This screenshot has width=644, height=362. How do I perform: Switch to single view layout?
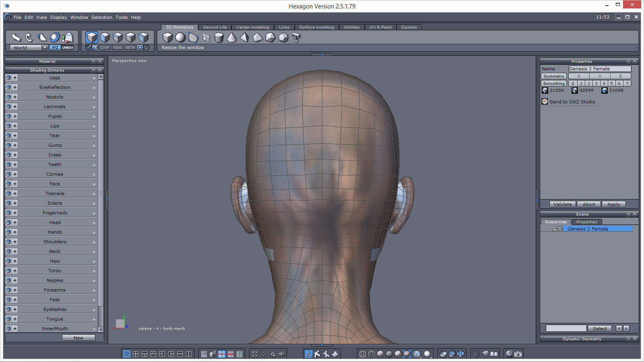(x=127, y=354)
